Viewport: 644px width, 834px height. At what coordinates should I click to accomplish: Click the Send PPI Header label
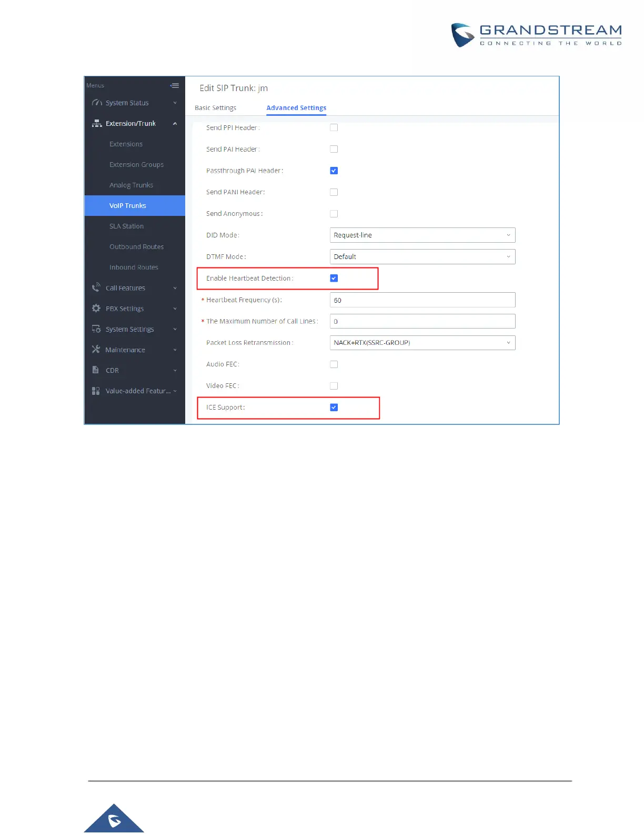click(x=233, y=127)
